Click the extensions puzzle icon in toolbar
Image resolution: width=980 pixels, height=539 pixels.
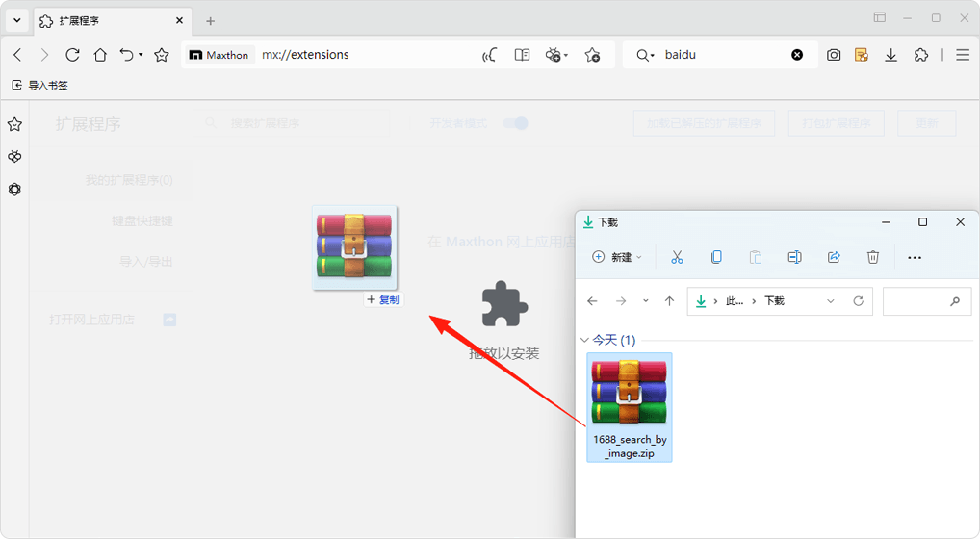[x=921, y=55]
